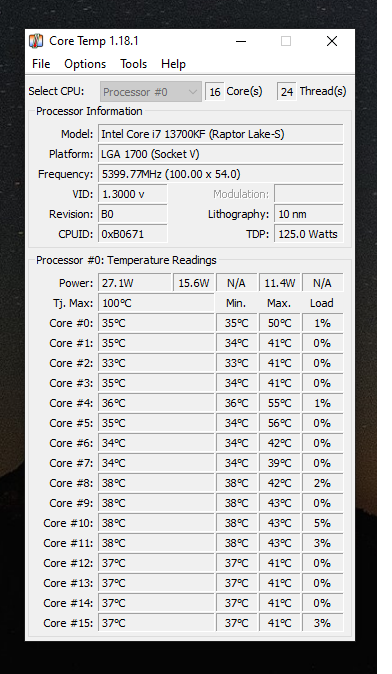The height and width of the screenshot is (674, 392).
Task: Click the Core #4 temperature reading
Action: coord(156,403)
